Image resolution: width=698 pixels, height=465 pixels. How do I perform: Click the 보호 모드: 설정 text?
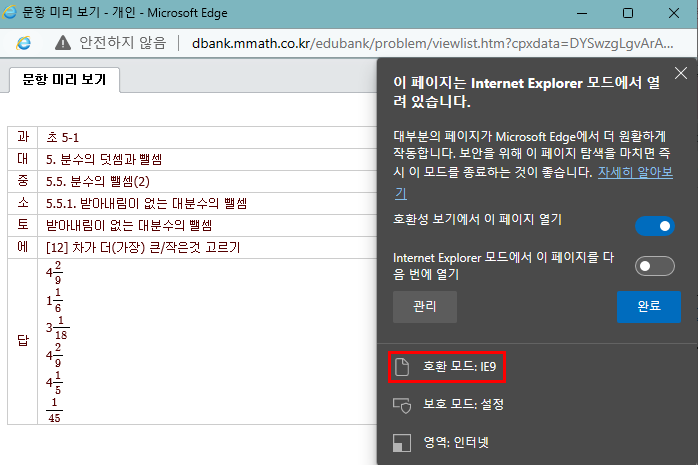(463, 404)
